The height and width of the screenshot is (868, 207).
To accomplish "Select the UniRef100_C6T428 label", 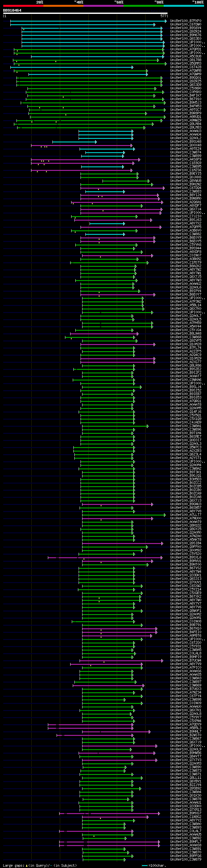I will [186, 67].
